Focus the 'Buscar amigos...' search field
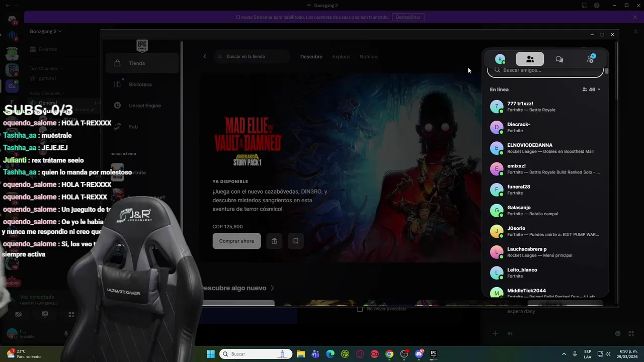Screen dimensions: 644x362 point(545,70)
